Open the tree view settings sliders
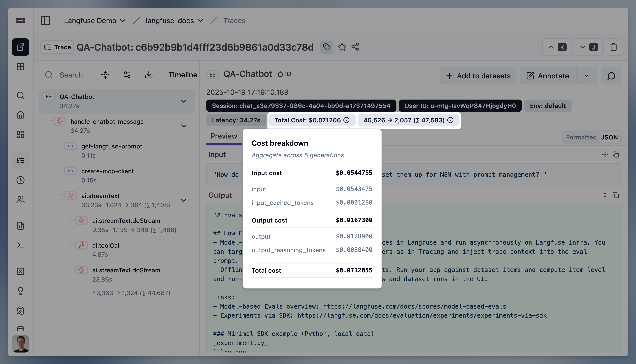Image resolution: width=636 pixels, height=364 pixels. coord(127,75)
